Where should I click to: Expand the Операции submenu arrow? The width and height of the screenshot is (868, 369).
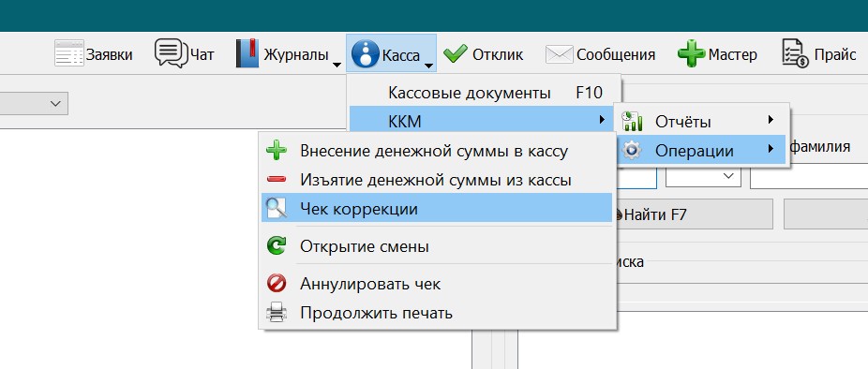point(771,149)
